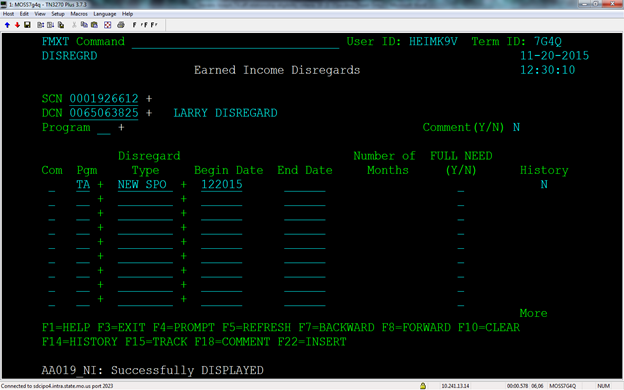Click the F4=PROMPT function key label

(x=184, y=328)
